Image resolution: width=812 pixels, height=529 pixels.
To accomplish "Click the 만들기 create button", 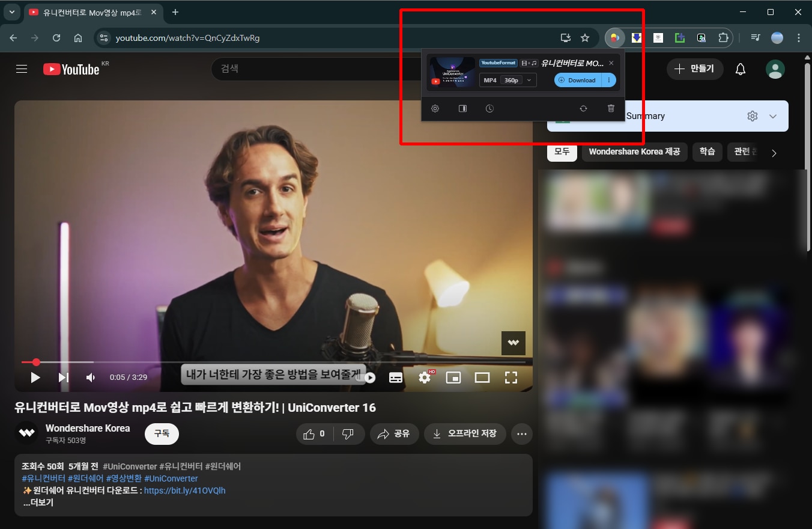I will click(x=695, y=69).
